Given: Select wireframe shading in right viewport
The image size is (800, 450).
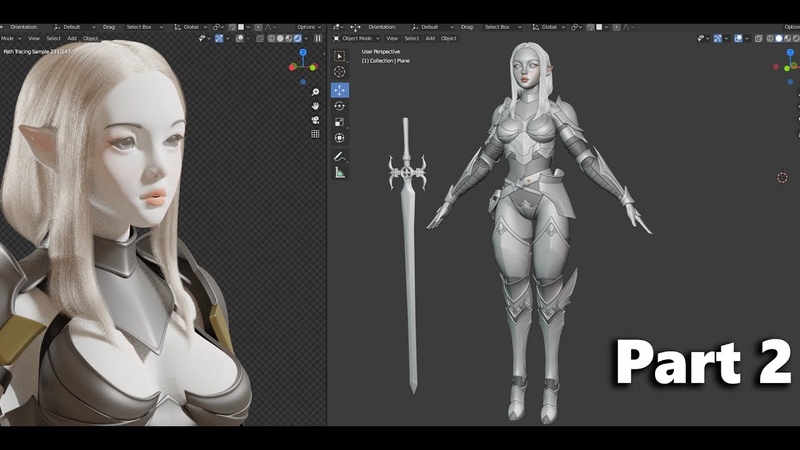Looking at the screenshot, I should coord(770,38).
